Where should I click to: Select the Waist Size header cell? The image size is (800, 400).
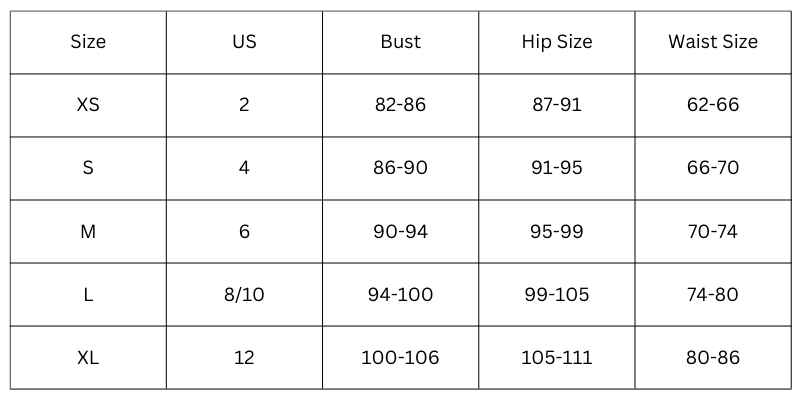[x=713, y=42]
